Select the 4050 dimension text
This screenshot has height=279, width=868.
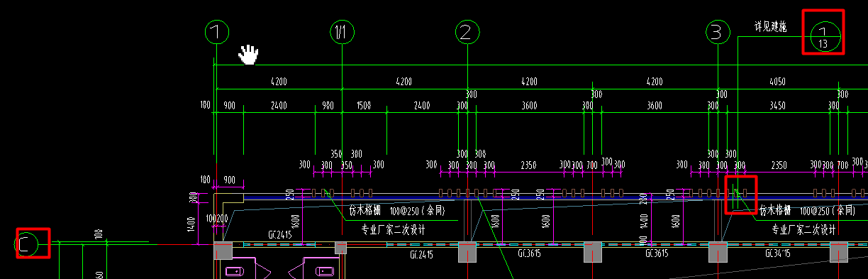coord(778,82)
